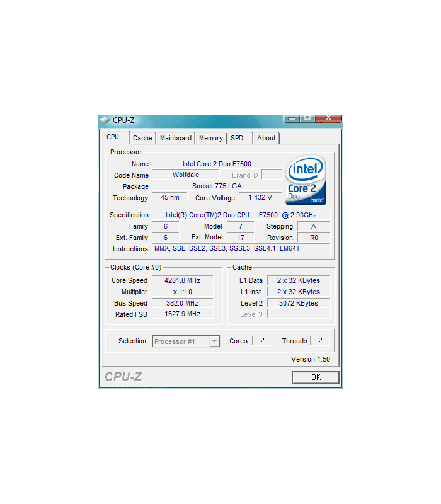
Task: Click the Intel Core 2 Duo logo
Action: click(306, 180)
